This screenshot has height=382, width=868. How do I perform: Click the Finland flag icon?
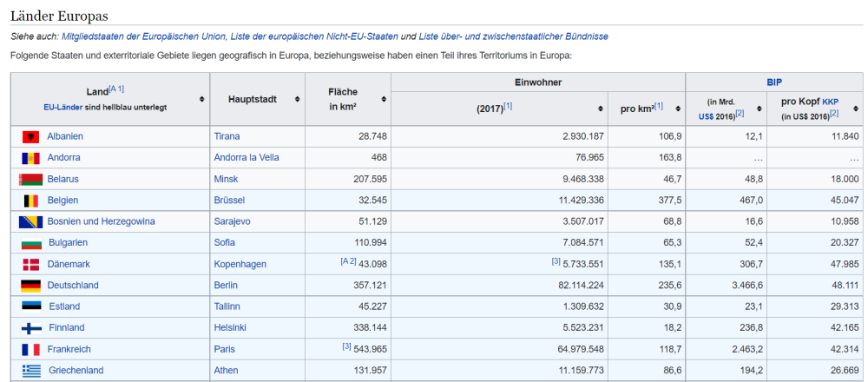30,328
